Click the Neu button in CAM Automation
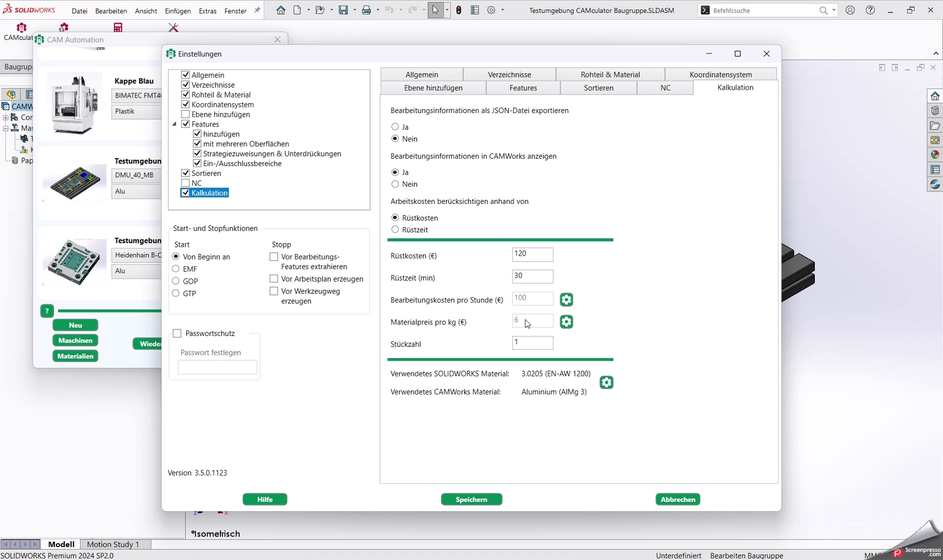 pyautogui.click(x=75, y=325)
